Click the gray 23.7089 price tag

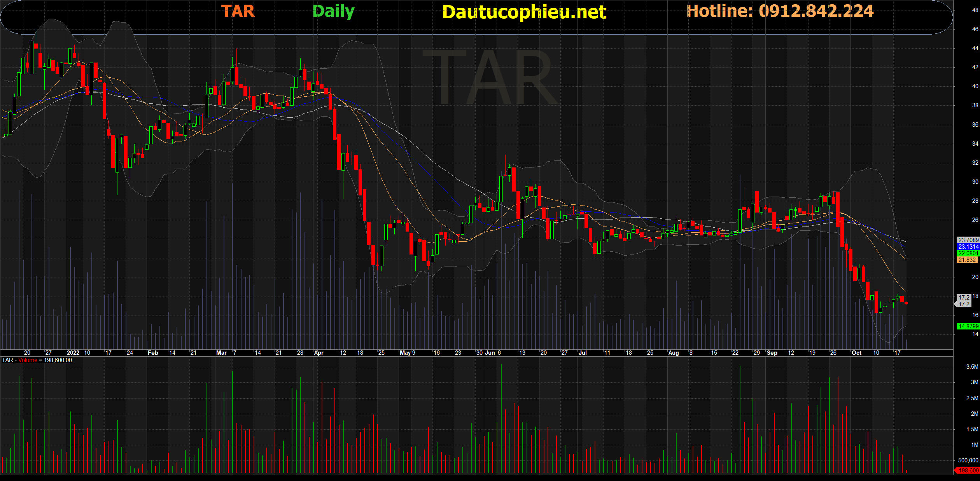click(968, 240)
